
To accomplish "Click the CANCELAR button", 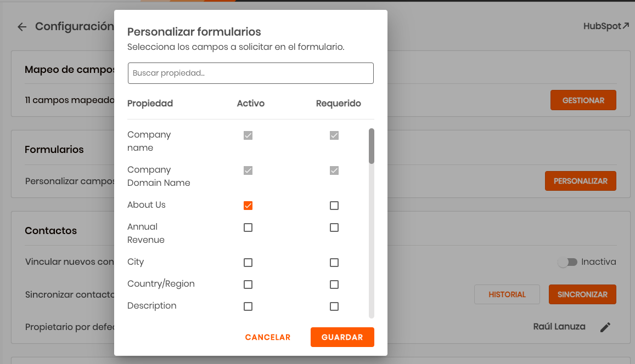I will 268,337.
